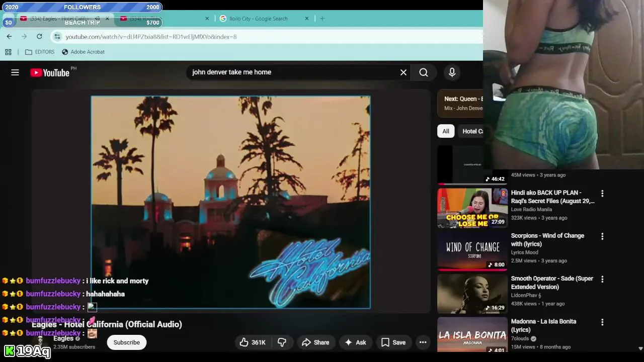The height and width of the screenshot is (362, 644).
Task: Close the Iloilo City Google Search tab
Action: tap(307, 19)
